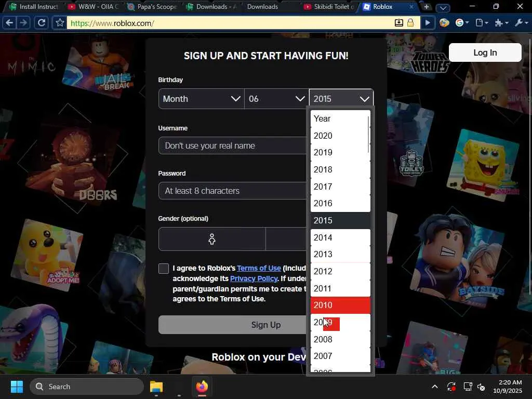Click the Sign Up button

pyautogui.click(x=232, y=325)
